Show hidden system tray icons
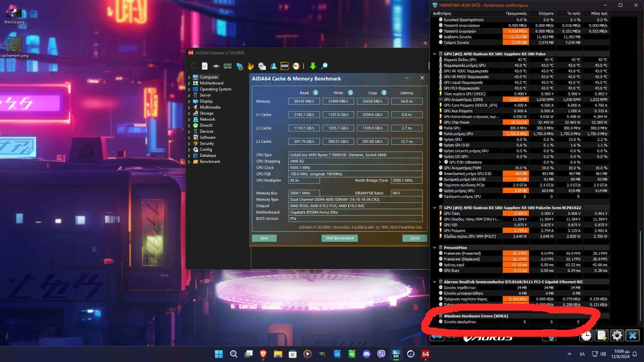 pyautogui.click(x=569, y=354)
